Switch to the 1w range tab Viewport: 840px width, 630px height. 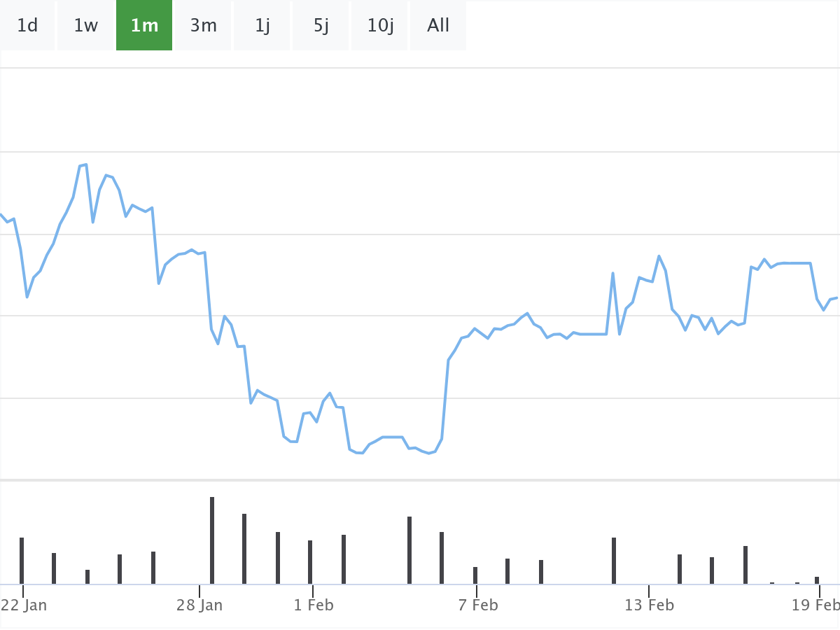[86, 26]
